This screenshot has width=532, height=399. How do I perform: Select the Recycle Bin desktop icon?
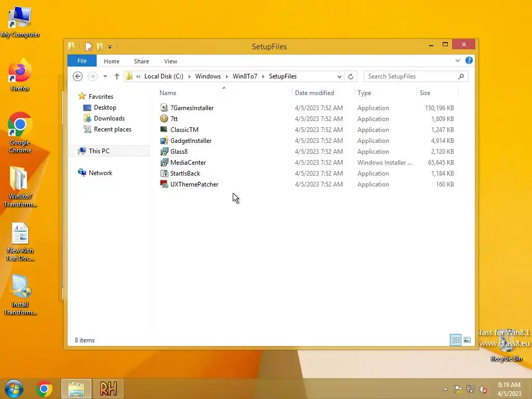[x=506, y=347]
